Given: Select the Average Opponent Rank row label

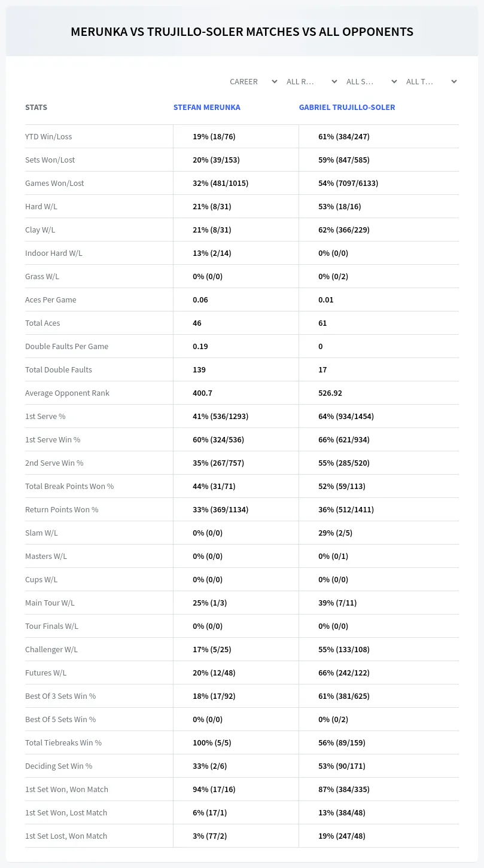Looking at the screenshot, I should [x=67, y=393].
